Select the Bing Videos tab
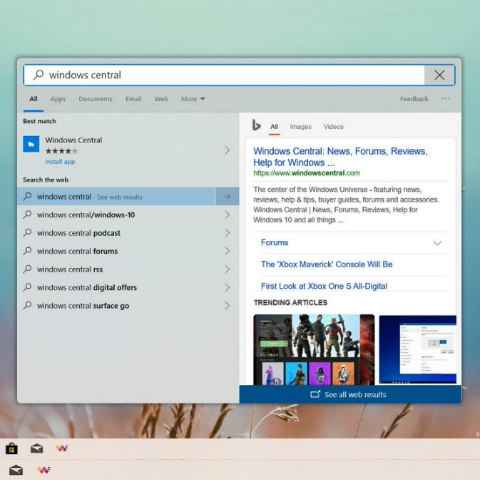480x480 pixels. coord(333,127)
